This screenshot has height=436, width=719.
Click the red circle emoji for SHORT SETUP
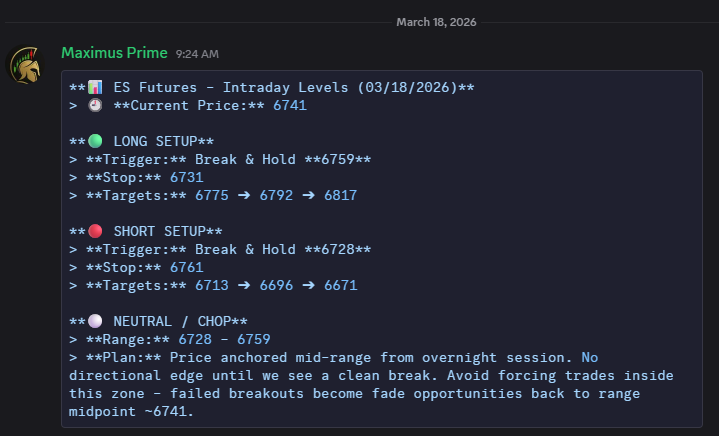95,231
